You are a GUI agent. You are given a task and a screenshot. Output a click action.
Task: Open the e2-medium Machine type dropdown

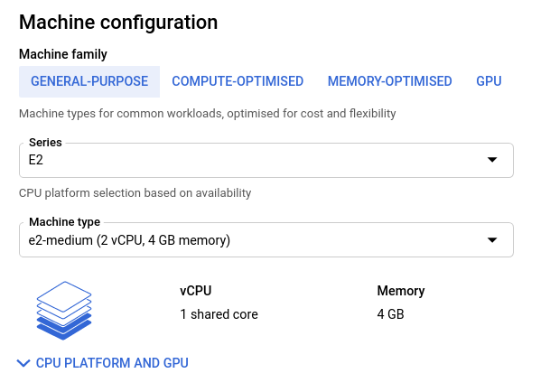point(253,240)
